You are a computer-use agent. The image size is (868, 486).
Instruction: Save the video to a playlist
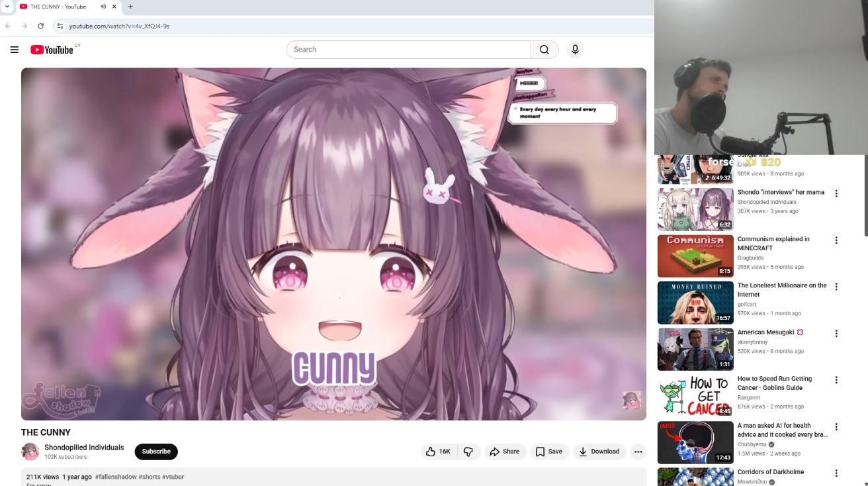(x=548, y=452)
